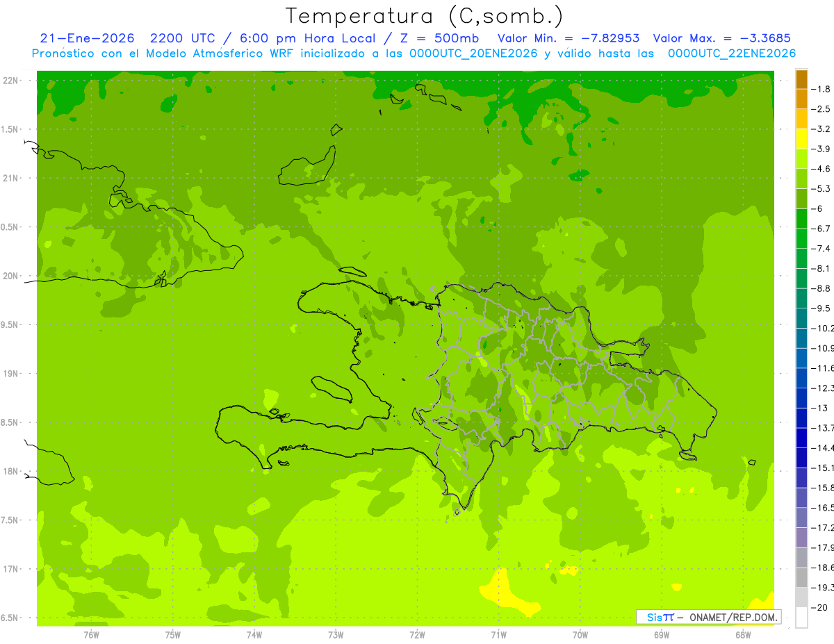
Task: Click the '2200 UTC' time text
Action: (x=182, y=38)
